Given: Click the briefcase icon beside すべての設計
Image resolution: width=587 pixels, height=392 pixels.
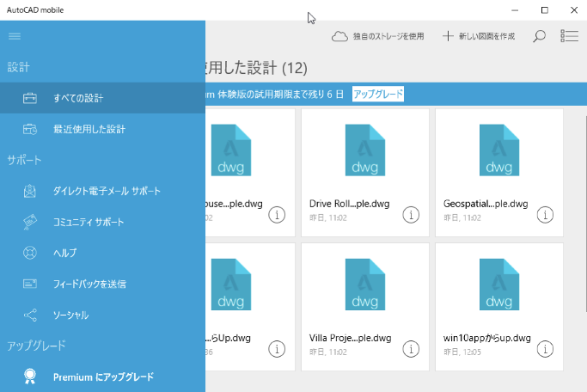Looking at the screenshot, I should pyautogui.click(x=30, y=98).
